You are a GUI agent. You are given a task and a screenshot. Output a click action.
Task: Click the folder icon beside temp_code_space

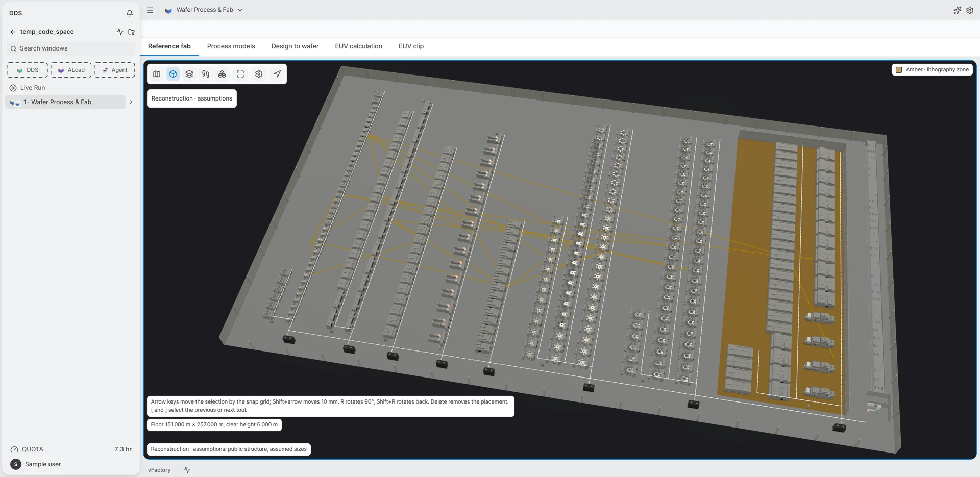[131, 32]
